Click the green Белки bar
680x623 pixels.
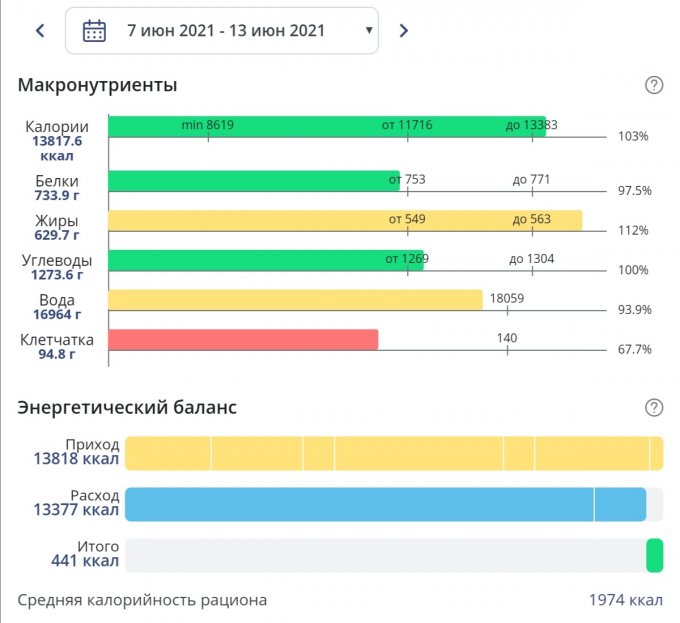pos(253,180)
